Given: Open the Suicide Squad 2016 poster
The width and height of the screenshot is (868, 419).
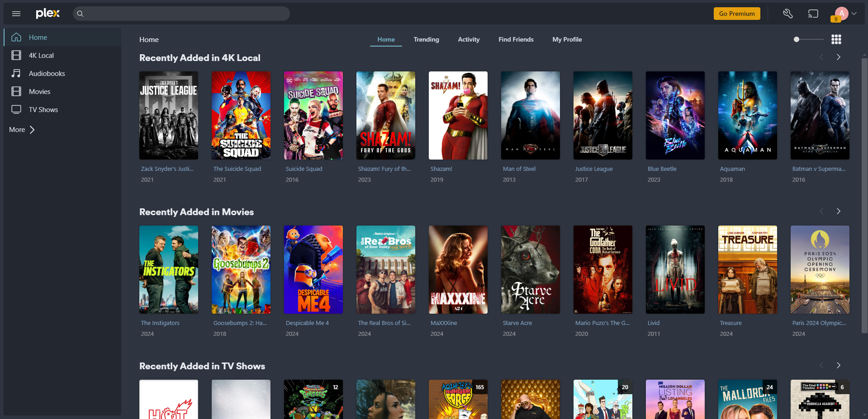Looking at the screenshot, I should [x=313, y=115].
